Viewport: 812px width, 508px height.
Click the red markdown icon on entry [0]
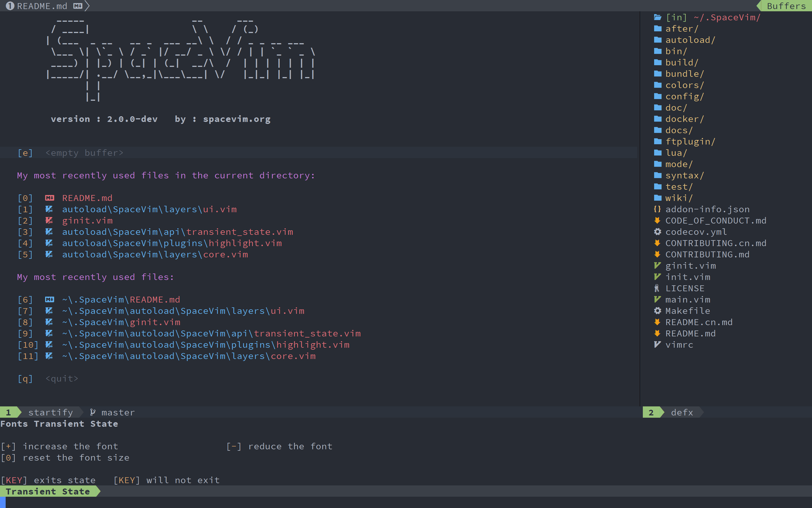click(50, 198)
